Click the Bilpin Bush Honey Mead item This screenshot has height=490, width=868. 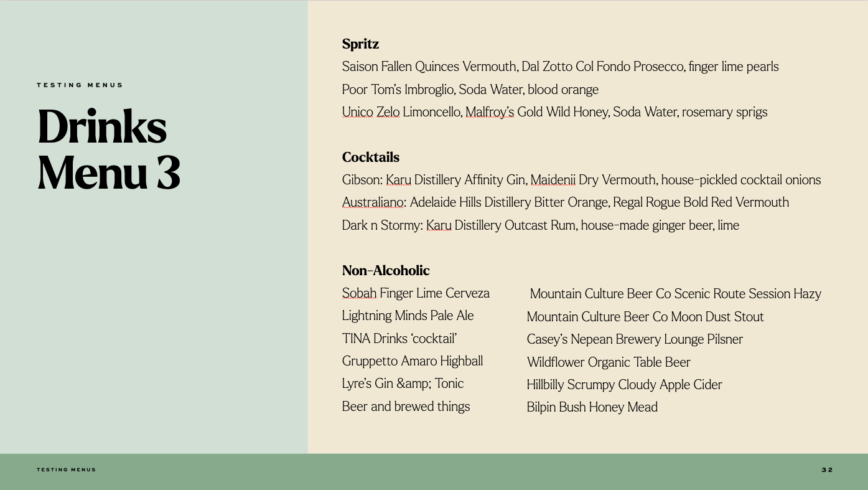592,407
